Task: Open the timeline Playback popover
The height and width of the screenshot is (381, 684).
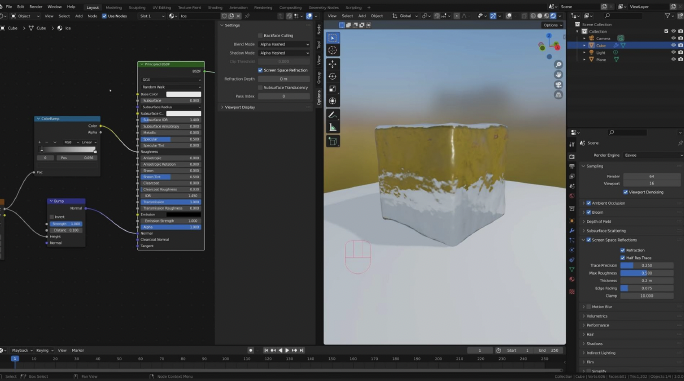Action: pos(21,350)
